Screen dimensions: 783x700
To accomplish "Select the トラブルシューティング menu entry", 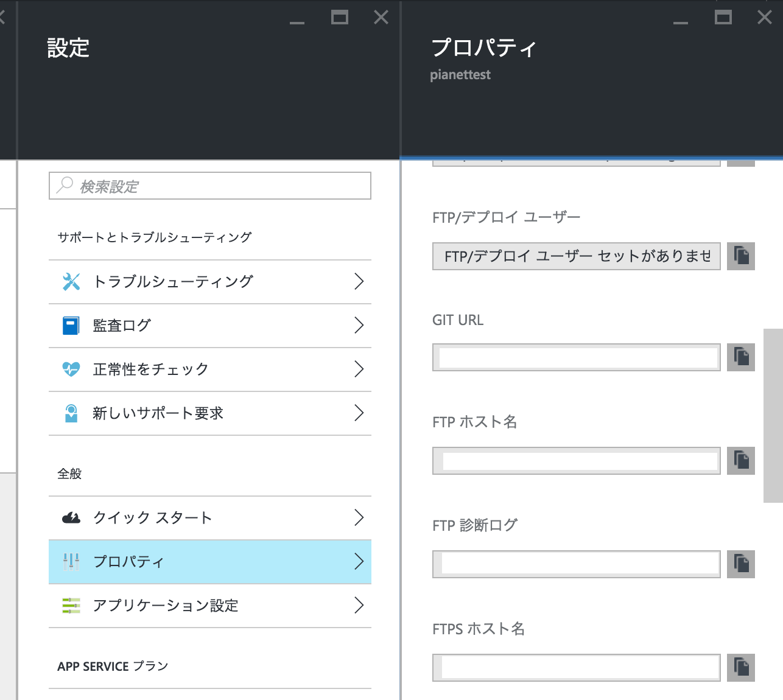I will pyautogui.click(x=210, y=282).
